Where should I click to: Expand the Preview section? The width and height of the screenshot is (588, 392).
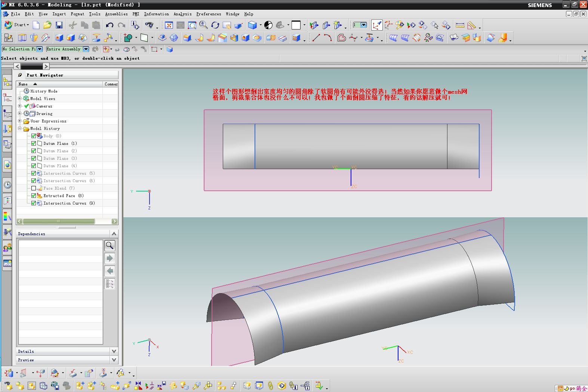pyautogui.click(x=114, y=360)
